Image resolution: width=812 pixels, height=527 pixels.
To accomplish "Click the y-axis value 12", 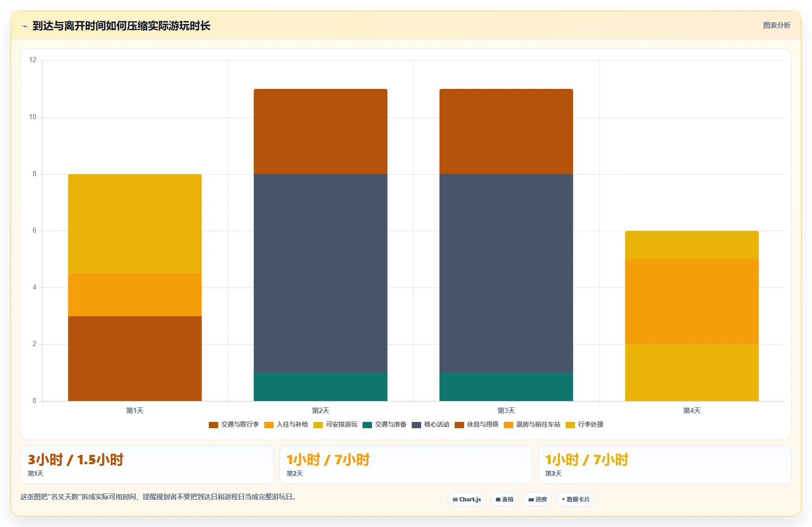I will tap(33, 60).
